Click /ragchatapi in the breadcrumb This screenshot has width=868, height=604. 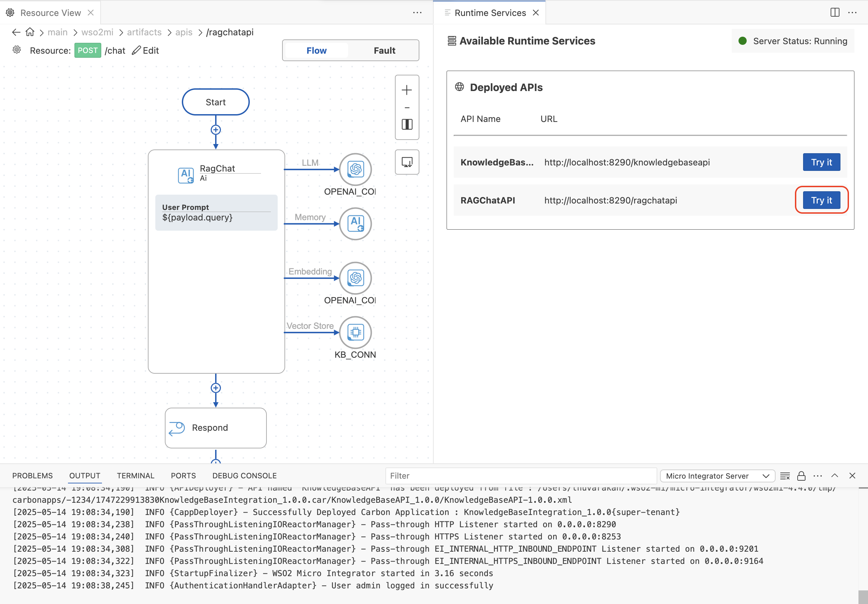click(230, 33)
